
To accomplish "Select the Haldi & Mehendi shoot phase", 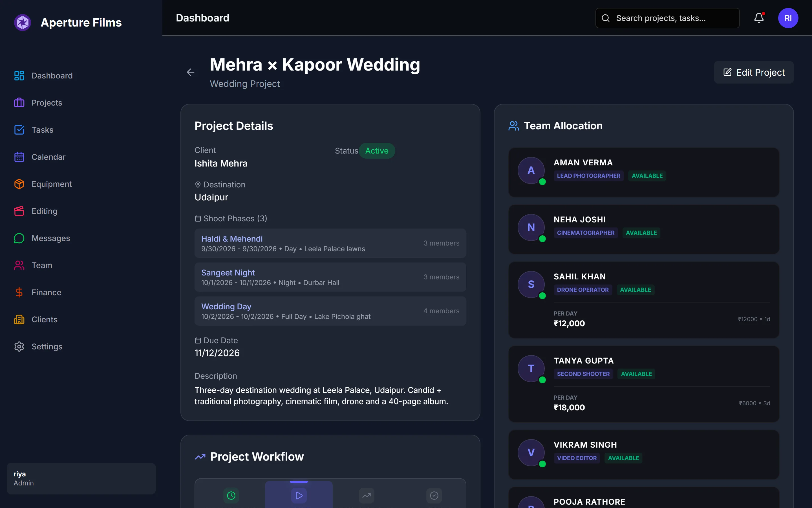I will [x=330, y=243].
